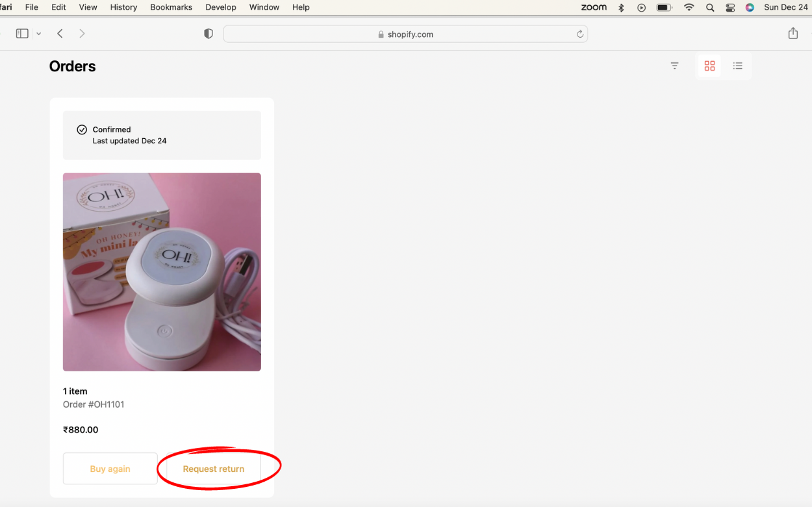Open the Develop menu
Viewport: 812px width, 507px height.
(x=220, y=7)
